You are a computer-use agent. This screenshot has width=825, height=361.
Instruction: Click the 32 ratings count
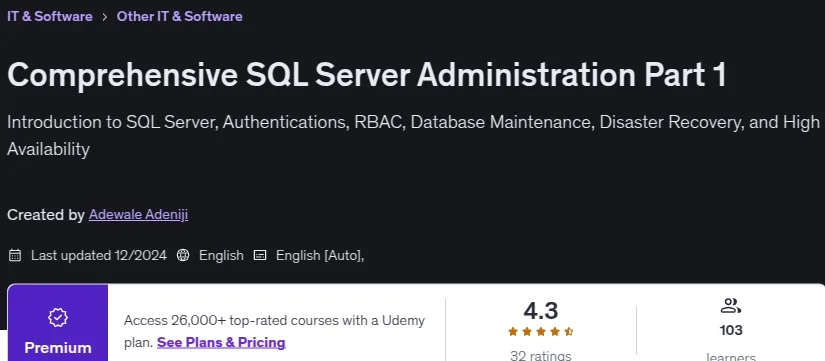point(541,356)
